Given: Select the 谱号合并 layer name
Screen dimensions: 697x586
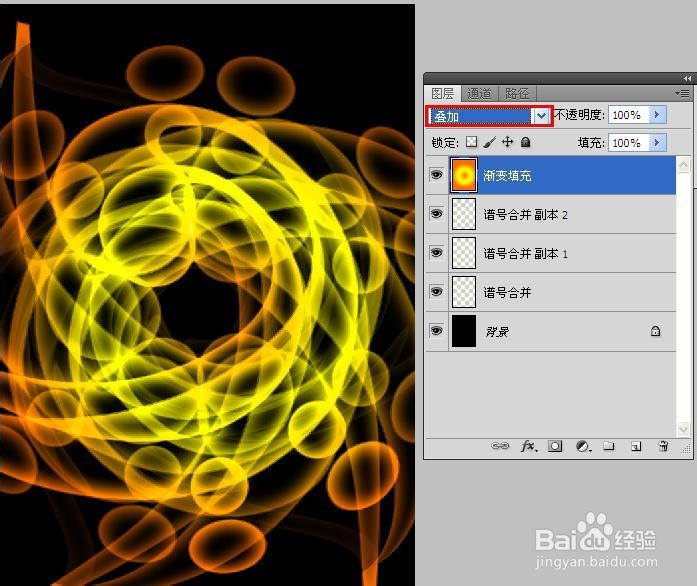Looking at the screenshot, I should tap(507, 293).
